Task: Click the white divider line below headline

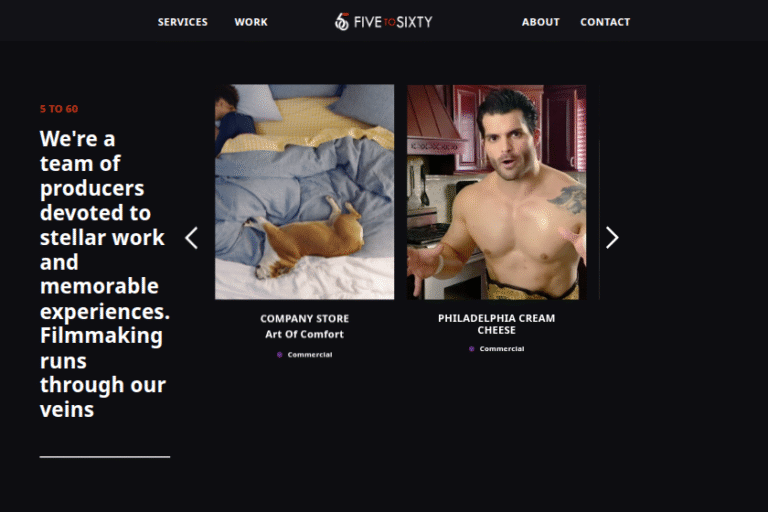Action: [x=105, y=457]
